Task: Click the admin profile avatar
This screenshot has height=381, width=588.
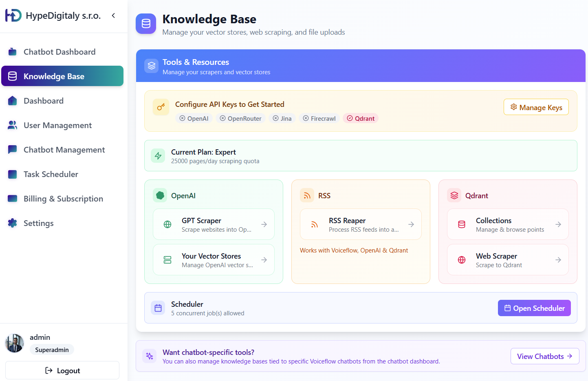Action: (x=14, y=343)
